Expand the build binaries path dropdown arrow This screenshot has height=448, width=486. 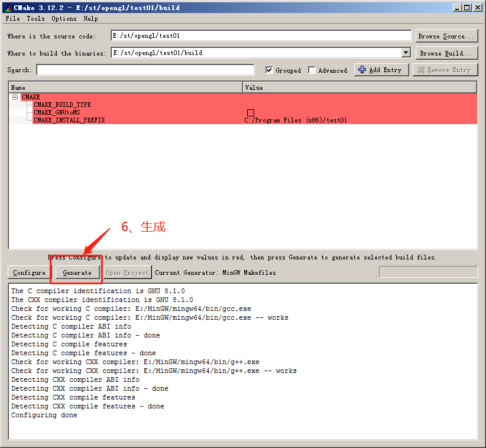[406, 53]
